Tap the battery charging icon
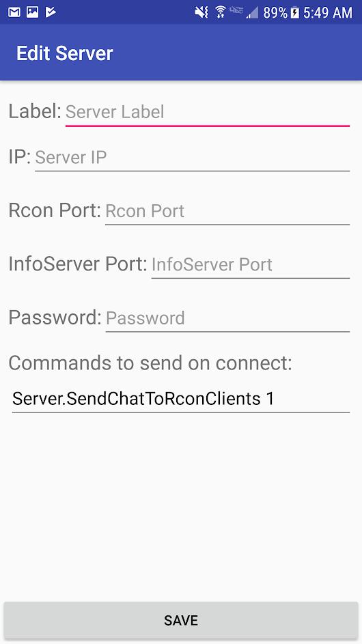This screenshot has height=644, width=362. [295, 13]
